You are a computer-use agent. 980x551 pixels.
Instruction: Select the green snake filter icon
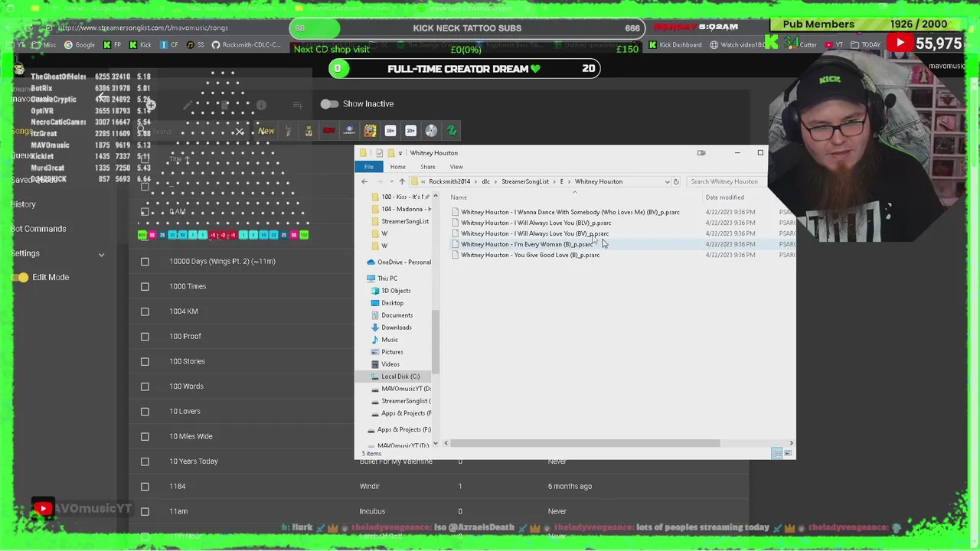pyautogui.click(x=452, y=131)
